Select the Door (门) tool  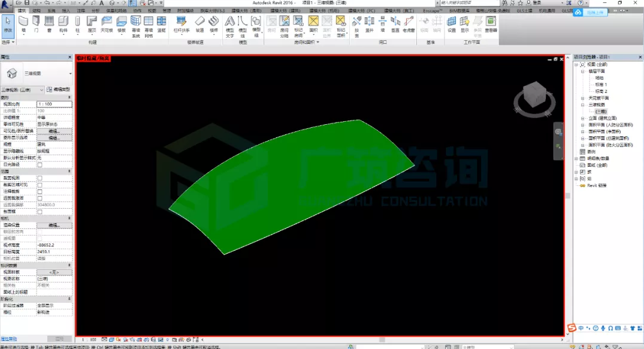[36, 24]
